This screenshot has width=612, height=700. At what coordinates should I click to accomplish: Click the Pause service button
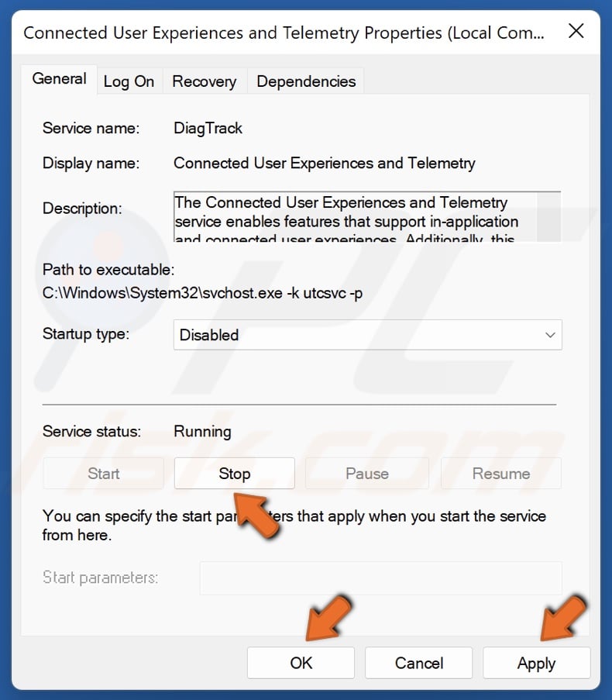[367, 474]
